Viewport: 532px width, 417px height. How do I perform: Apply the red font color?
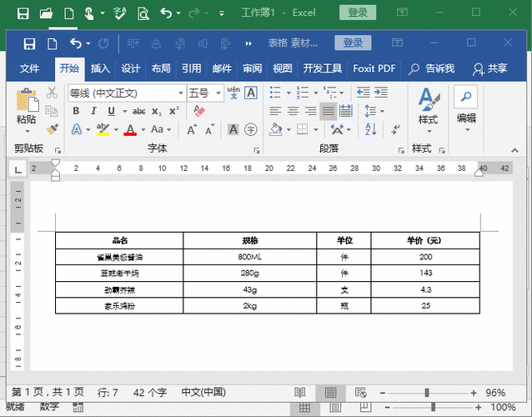point(130,129)
